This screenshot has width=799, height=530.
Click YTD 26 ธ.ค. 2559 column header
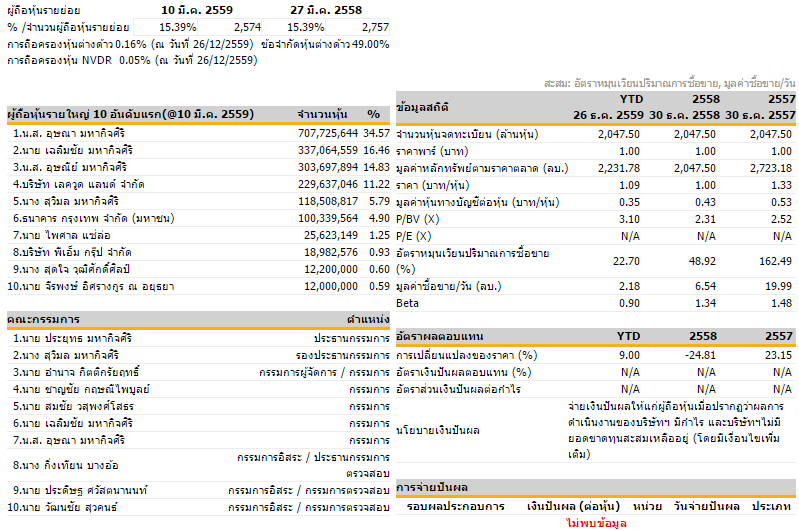(608, 107)
